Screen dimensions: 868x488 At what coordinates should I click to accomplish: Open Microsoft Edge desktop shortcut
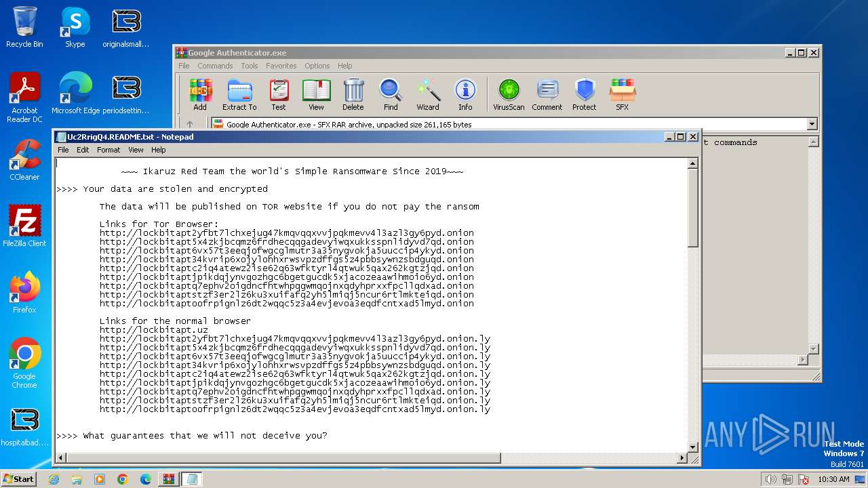point(75,94)
